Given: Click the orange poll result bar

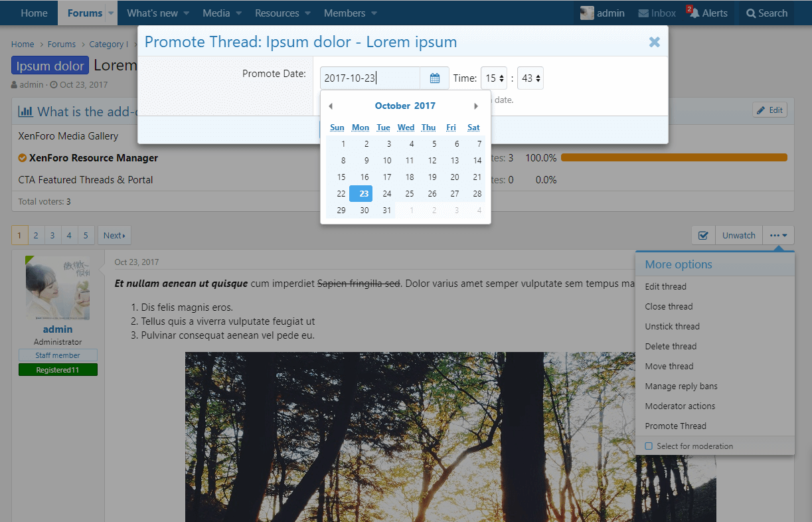Looking at the screenshot, I should point(674,158).
